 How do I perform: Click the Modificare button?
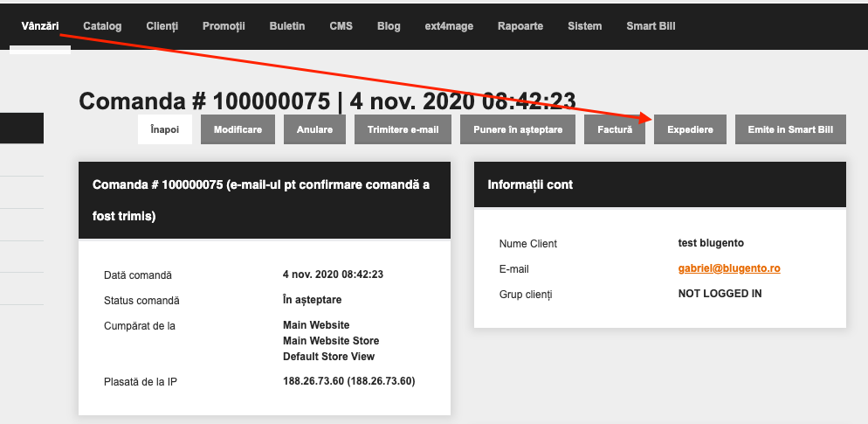[238, 129]
